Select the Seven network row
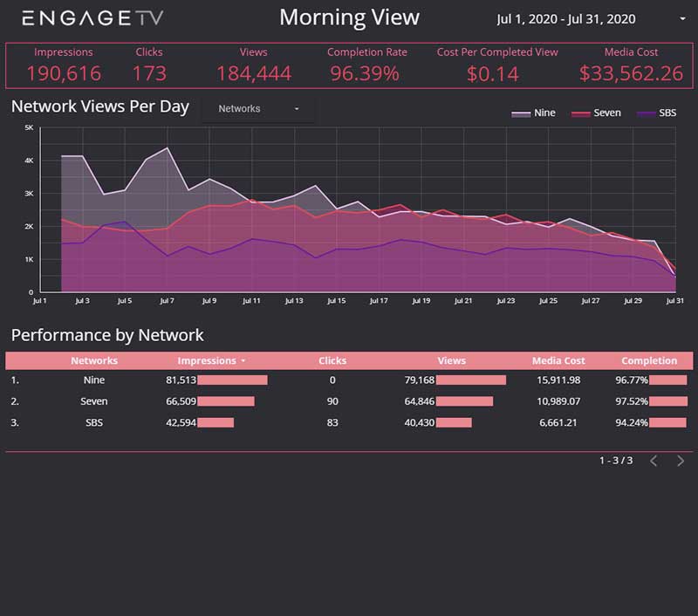 pyautogui.click(x=94, y=401)
